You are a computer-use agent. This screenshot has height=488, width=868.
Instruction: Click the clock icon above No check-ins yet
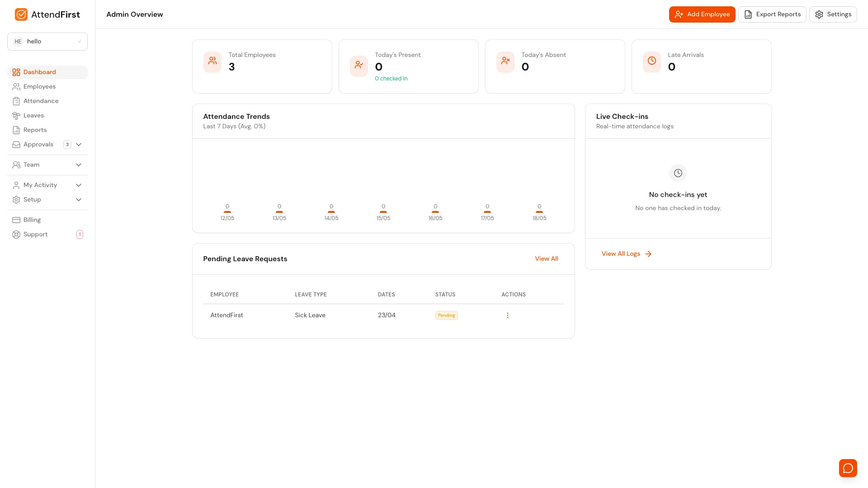(x=678, y=173)
